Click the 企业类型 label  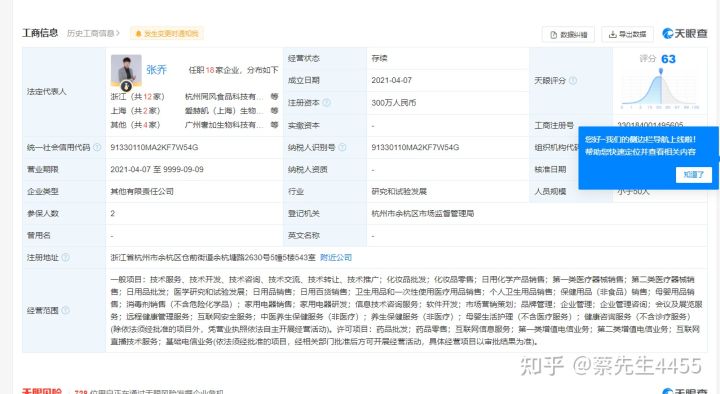pyautogui.click(x=43, y=191)
